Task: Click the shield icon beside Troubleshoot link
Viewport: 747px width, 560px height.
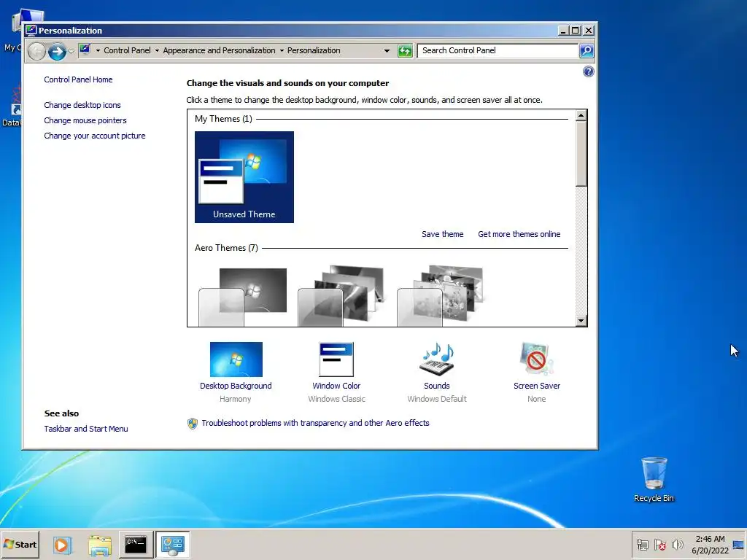Action: tap(193, 424)
